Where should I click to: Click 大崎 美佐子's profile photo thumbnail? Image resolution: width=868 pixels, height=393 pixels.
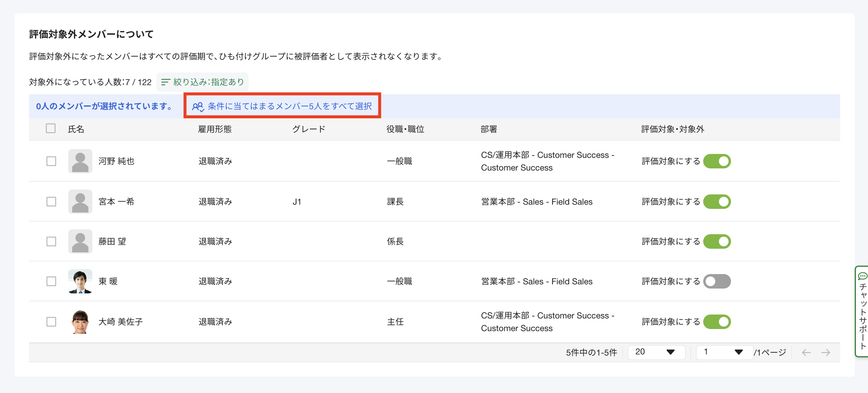click(80, 321)
